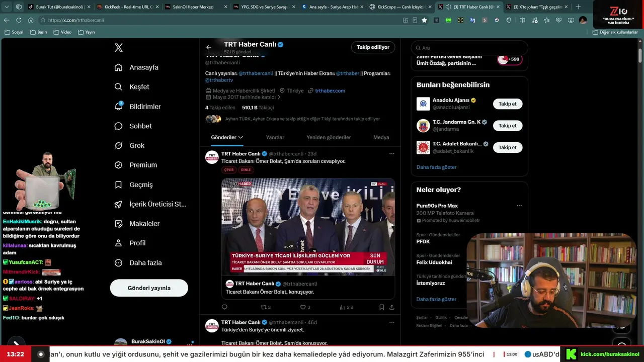
Task: Open the Basın bookmarks folder
Action: click(x=38, y=32)
